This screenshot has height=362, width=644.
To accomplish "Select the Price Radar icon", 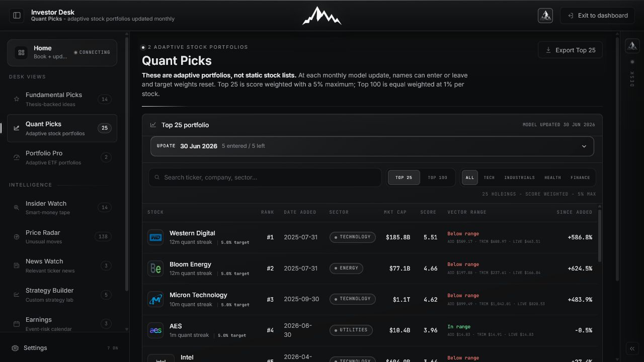I will coord(17,237).
